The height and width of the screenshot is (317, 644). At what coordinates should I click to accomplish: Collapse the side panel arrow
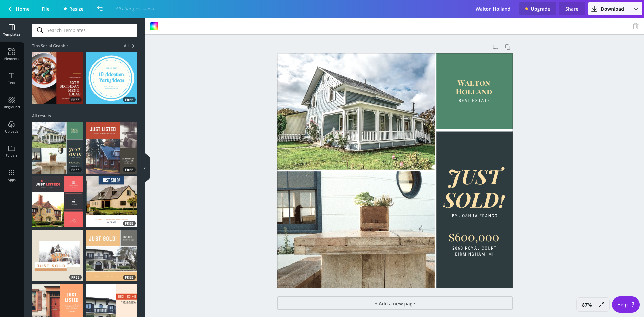coord(145,168)
